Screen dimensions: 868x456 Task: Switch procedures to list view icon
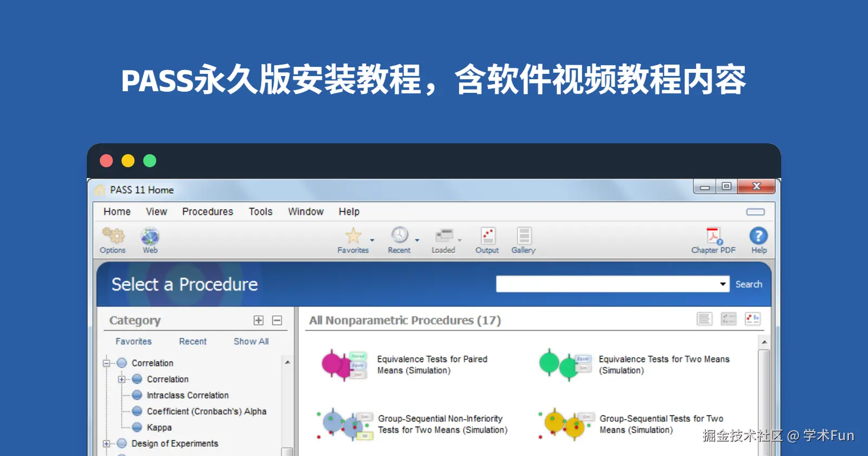coord(704,319)
